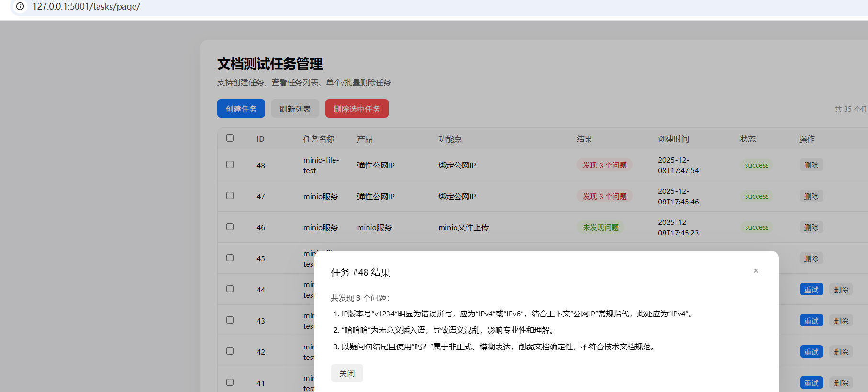Screen dimensions: 868x392
Task: Retry task 43 with the 重试 button
Action: point(811,321)
